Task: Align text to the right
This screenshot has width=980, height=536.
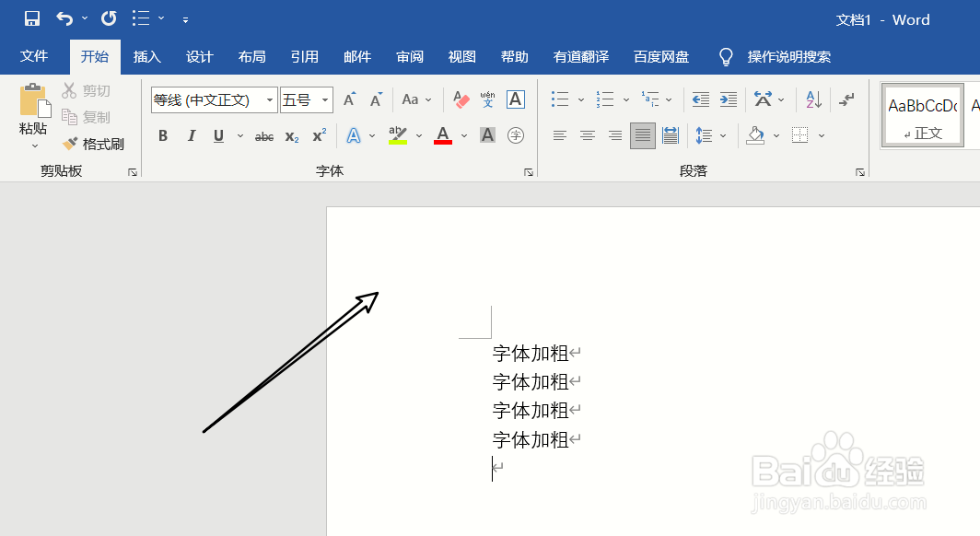Action: coord(615,135)
